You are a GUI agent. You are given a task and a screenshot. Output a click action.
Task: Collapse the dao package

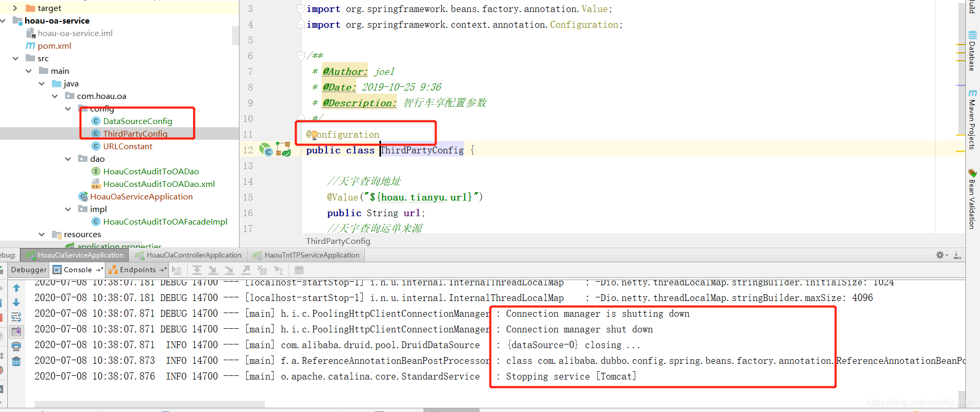[68, 159]
